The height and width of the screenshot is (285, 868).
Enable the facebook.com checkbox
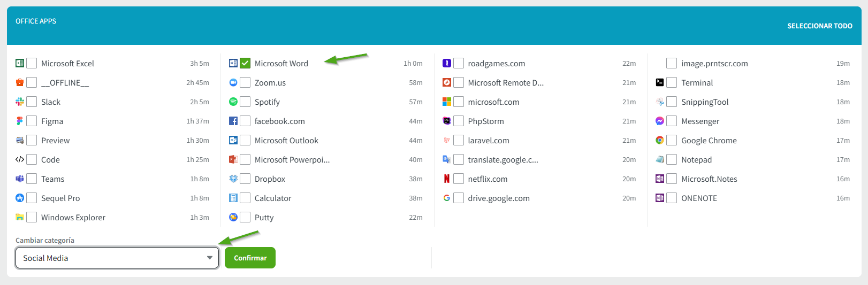click(245, 121)
